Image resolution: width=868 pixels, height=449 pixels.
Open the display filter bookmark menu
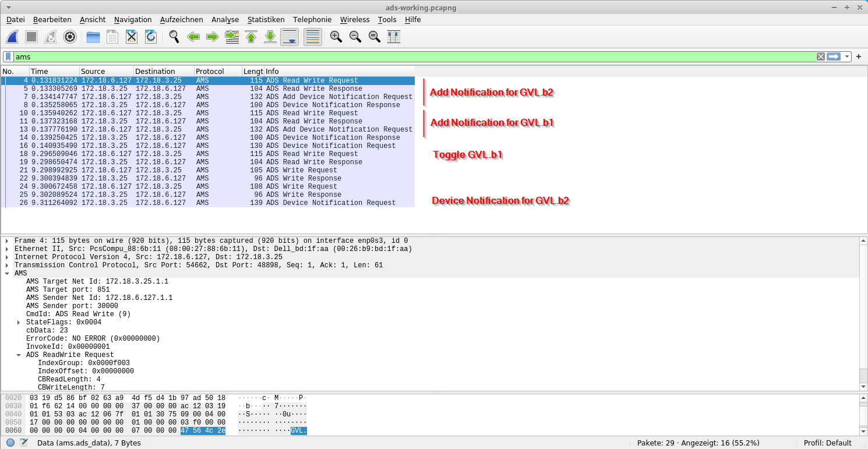point(8,56)
